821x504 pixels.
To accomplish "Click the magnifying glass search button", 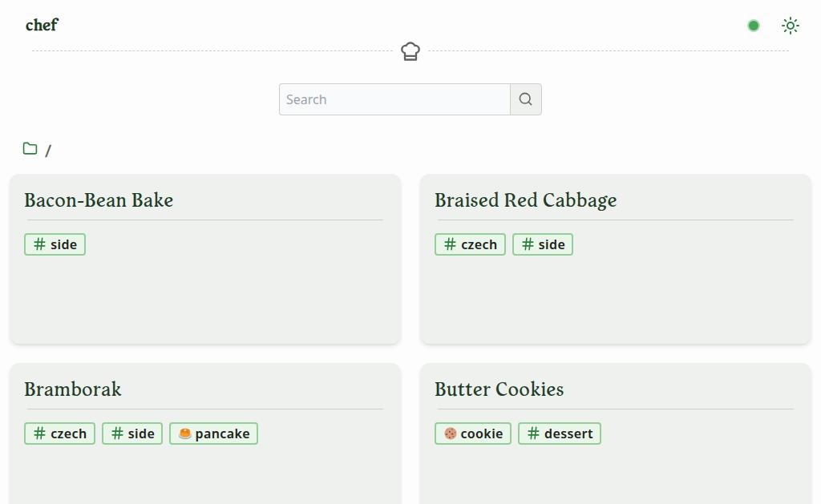I will coord(526,99).
